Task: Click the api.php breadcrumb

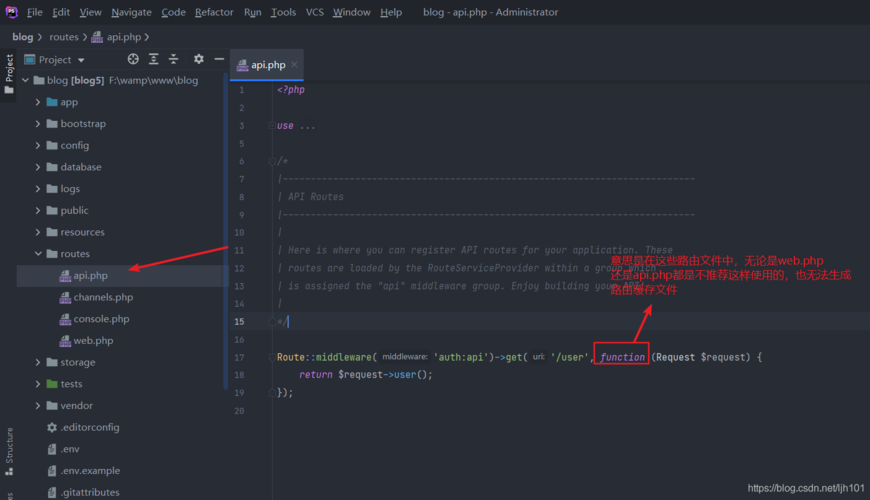Action: pos(117,37)
